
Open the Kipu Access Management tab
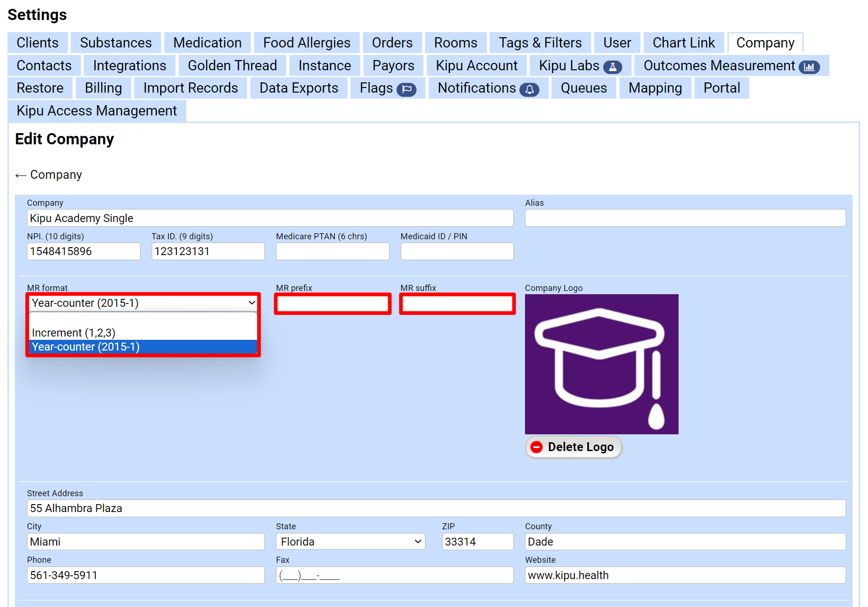[x=97, y=111]
